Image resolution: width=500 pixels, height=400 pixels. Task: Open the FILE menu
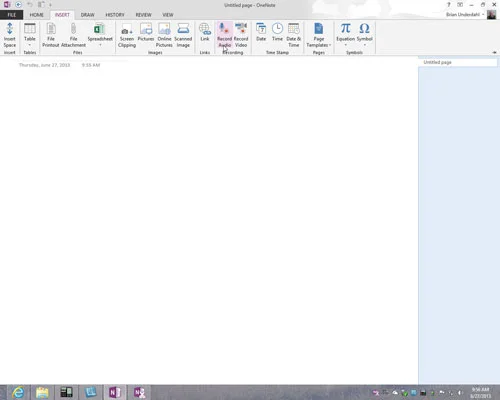click(x=12, y=15)
